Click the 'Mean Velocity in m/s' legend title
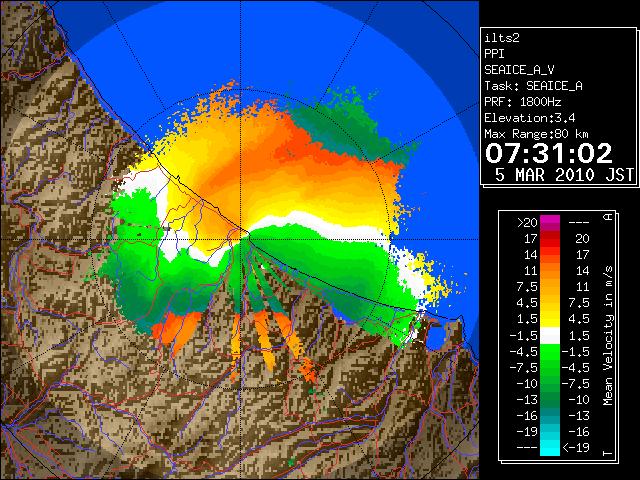Viewport: 640px width, 480px height. click(608, 336)
